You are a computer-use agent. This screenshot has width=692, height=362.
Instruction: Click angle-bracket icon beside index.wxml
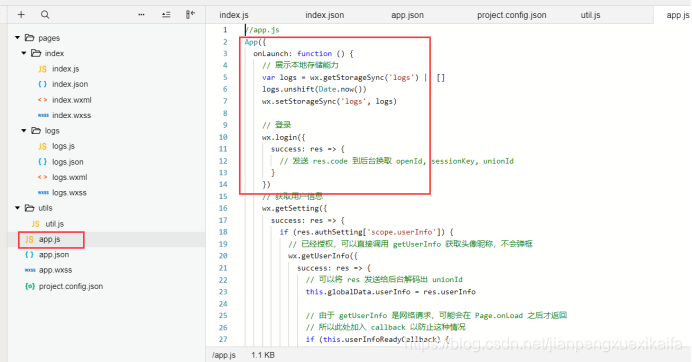42,100
